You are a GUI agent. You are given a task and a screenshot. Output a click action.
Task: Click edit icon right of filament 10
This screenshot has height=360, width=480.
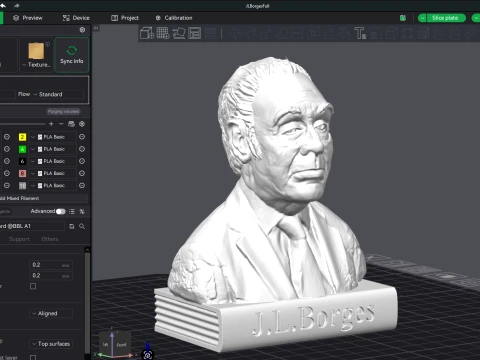coord(82,185)
